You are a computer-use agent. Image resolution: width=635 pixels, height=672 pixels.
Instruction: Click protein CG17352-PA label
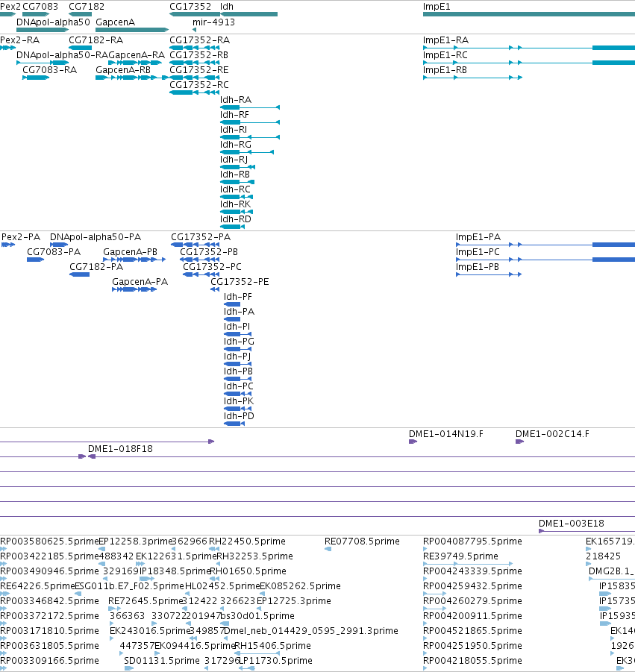(x=201, y=237)
